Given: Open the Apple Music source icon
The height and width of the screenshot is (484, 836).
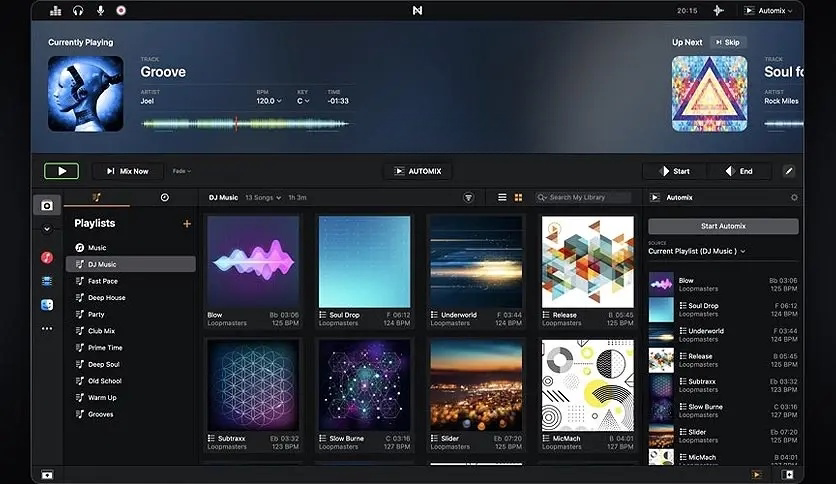Looking at the screenshot, I should pos(47,257).
